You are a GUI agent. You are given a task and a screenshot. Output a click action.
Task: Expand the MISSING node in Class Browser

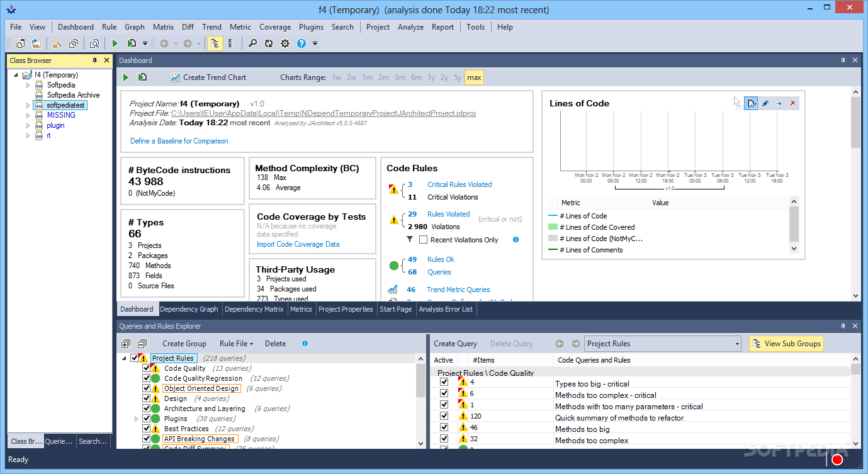coord(28,115)
